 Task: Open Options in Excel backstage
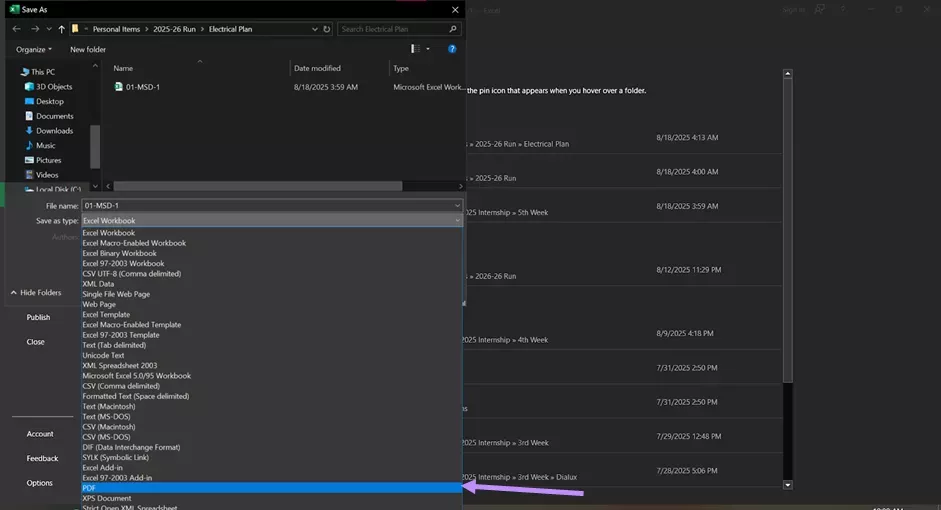(x=40, y=483)
